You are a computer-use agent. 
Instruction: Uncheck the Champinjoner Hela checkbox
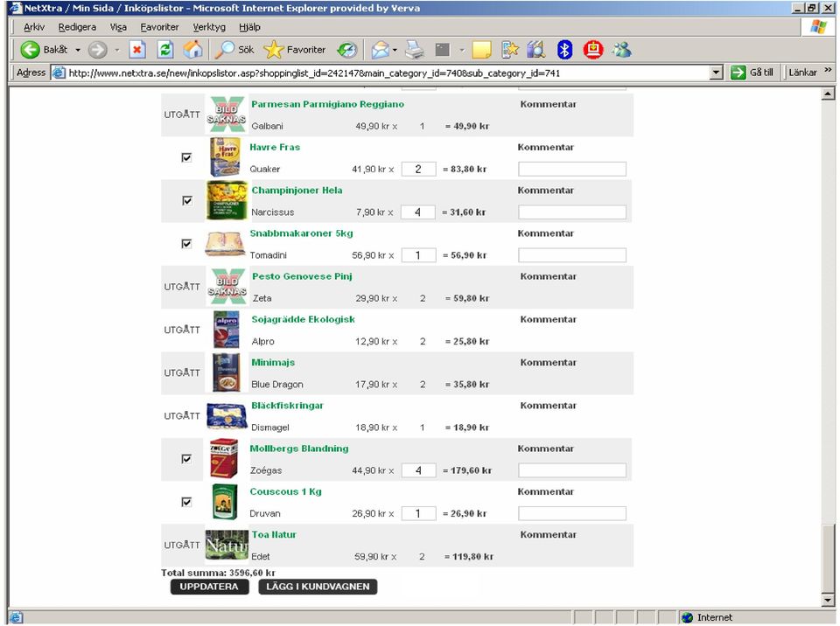(x=187, y=201)
